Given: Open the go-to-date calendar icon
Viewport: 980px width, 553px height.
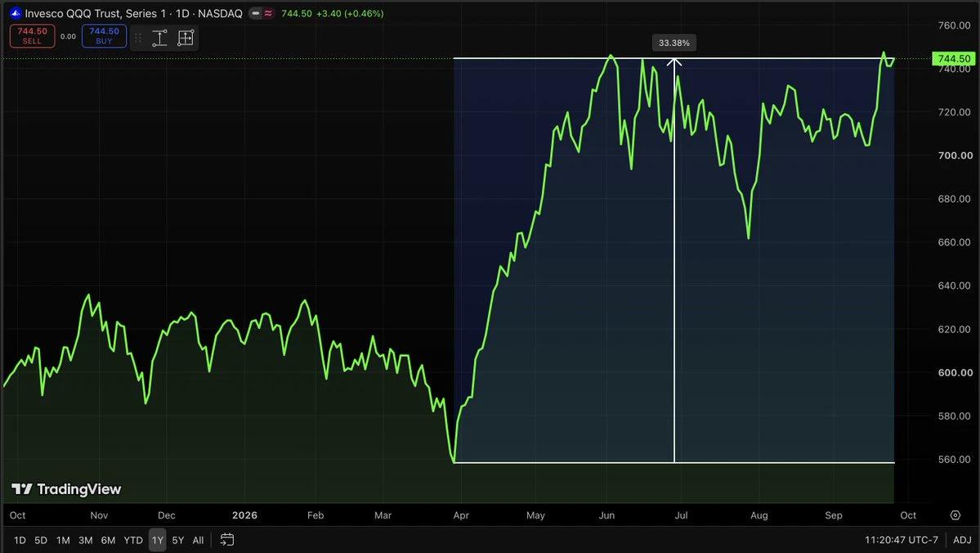Looking at the screenshot, I should pos(227,539).
